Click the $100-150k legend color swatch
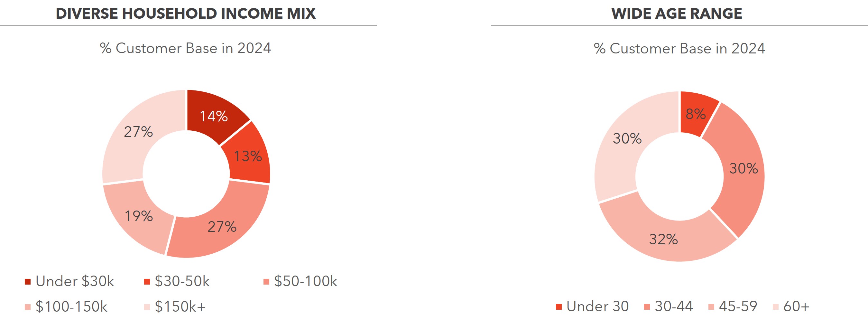The image size is (868, 329). pos(28,307)
